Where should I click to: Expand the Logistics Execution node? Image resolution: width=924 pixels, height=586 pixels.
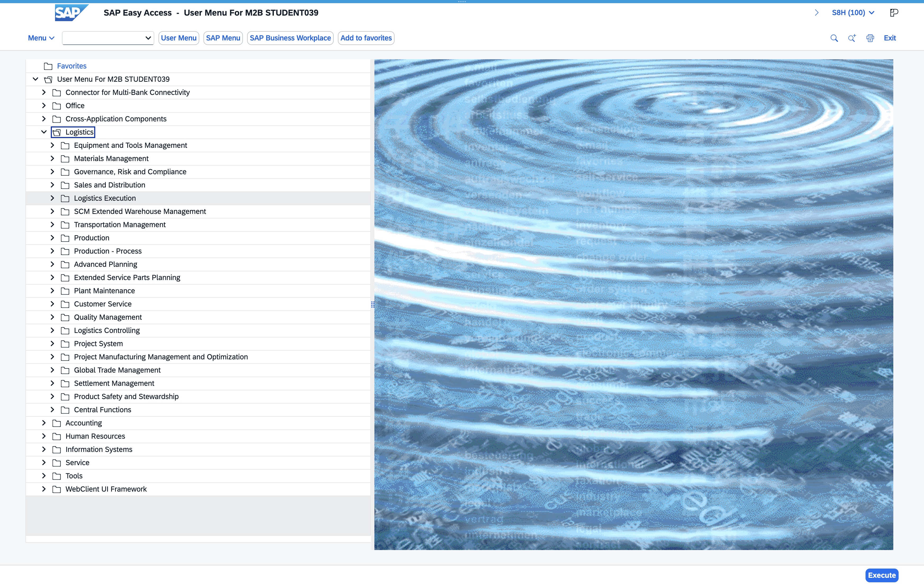pos(53,198)
